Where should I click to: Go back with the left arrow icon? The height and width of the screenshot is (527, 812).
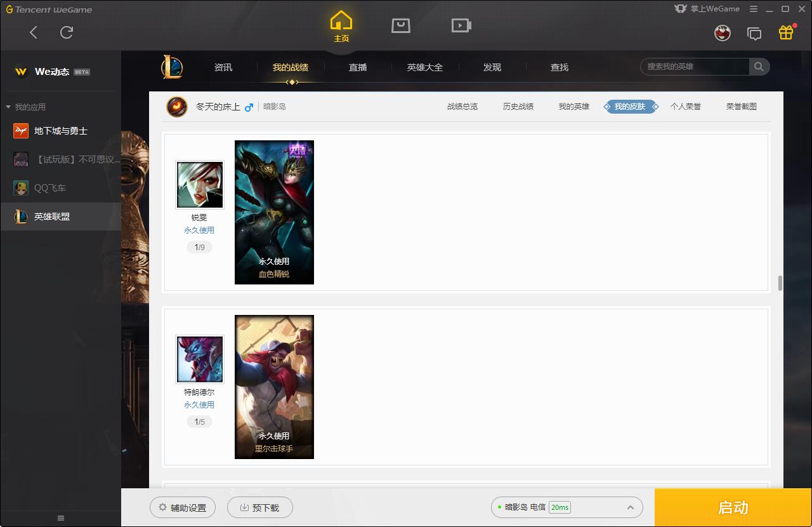click(x=34, y=32)
